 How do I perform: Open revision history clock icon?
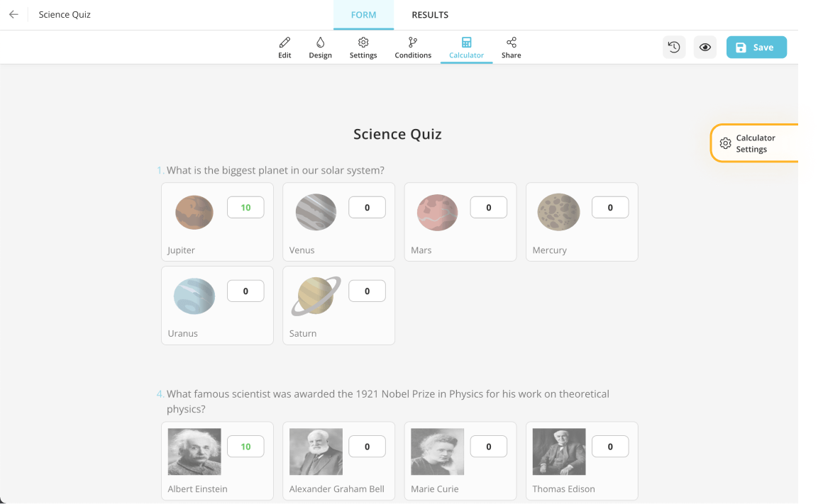click(675, 47)
